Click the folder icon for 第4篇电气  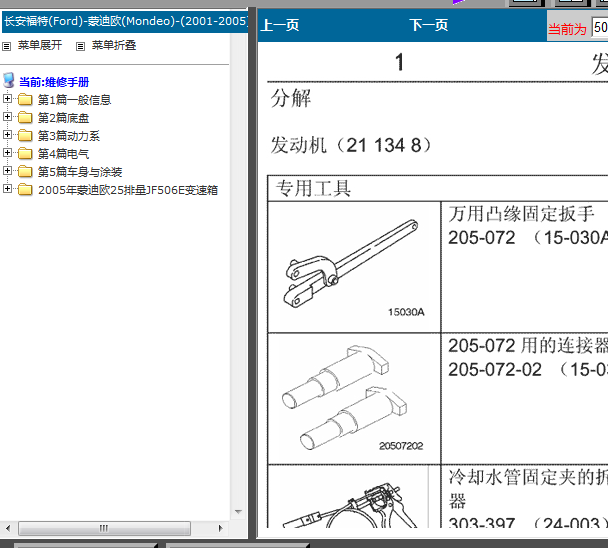pos(25,154)
